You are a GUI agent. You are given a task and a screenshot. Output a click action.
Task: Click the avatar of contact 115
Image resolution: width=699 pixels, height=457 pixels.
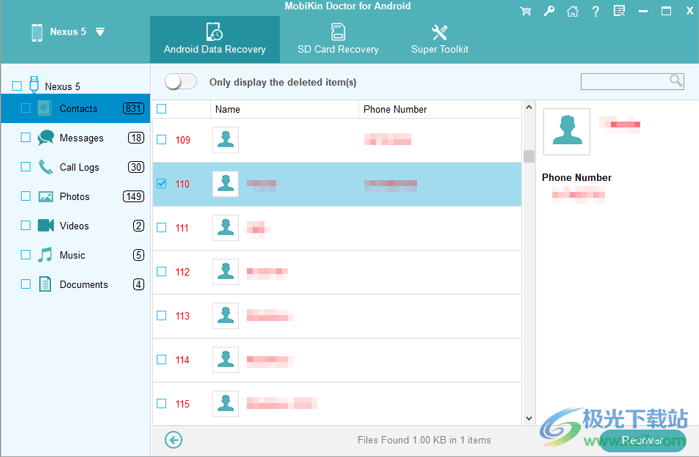pyautogui.click(x=226, y=403)
